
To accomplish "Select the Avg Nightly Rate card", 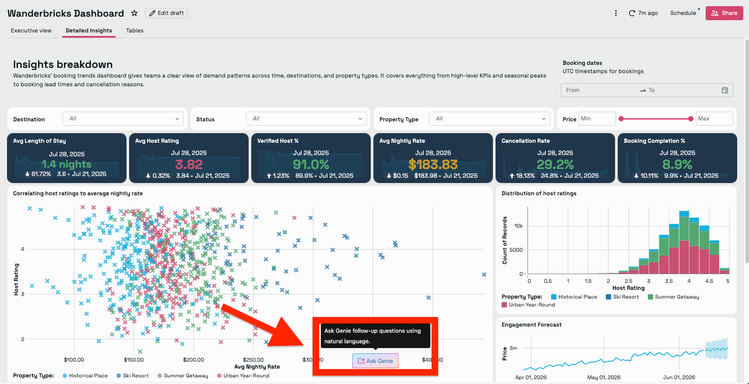I will (x=433, y=158).
